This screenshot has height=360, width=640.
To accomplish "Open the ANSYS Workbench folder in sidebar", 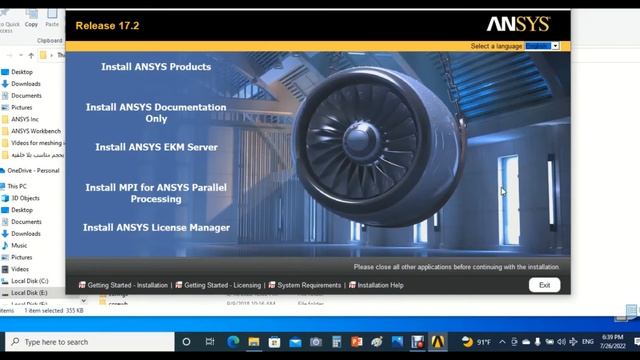I will [36, 131].
